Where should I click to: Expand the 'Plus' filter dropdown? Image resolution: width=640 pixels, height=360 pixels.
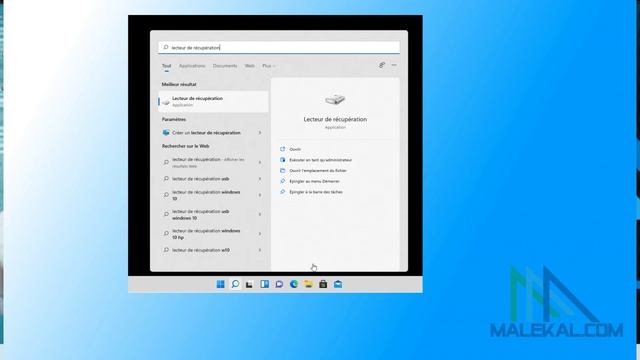pos(269,66)
